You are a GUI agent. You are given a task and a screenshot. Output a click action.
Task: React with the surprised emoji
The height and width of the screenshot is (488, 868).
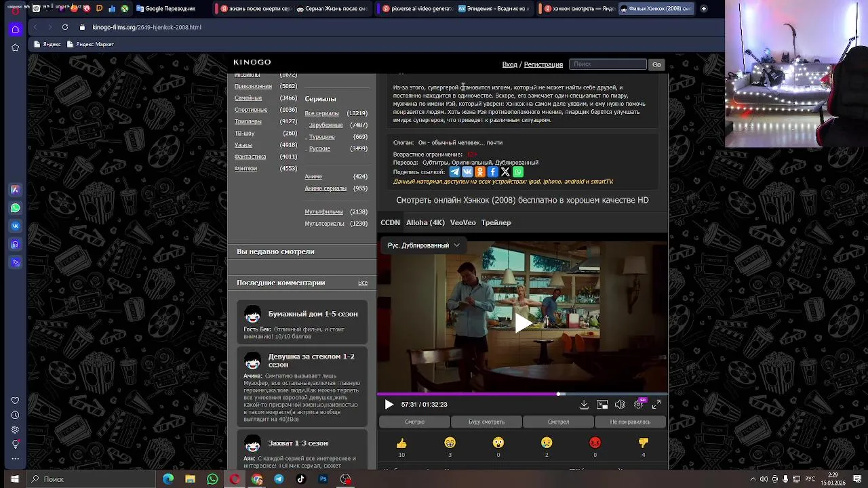point(498,443)
